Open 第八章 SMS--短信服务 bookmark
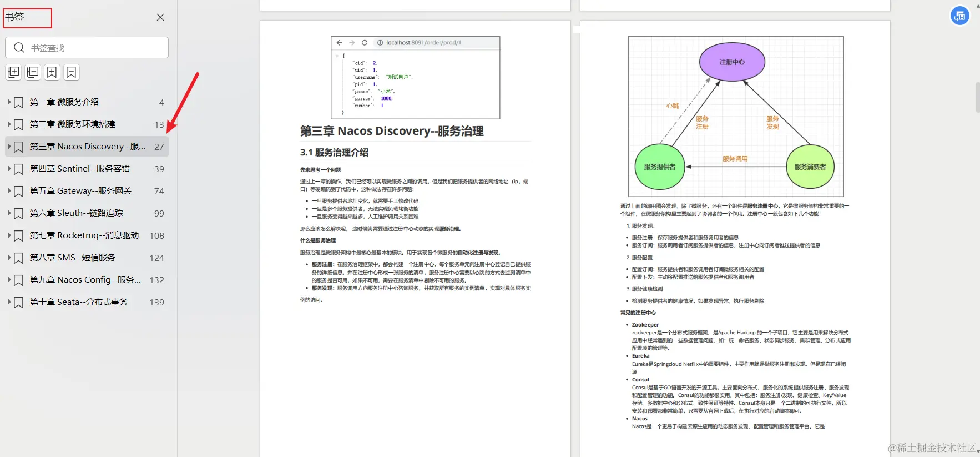Screen dimensions: 980x457 pos(73,257)
